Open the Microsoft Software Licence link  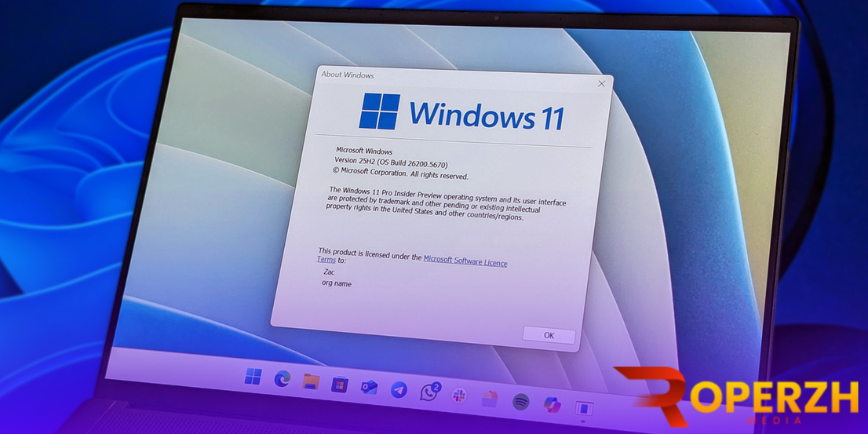tap(465, 261)
